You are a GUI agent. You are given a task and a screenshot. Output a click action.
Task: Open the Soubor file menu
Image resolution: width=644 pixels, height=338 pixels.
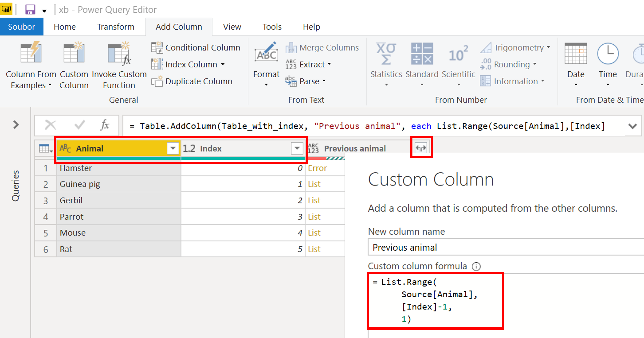pos(22,27)
